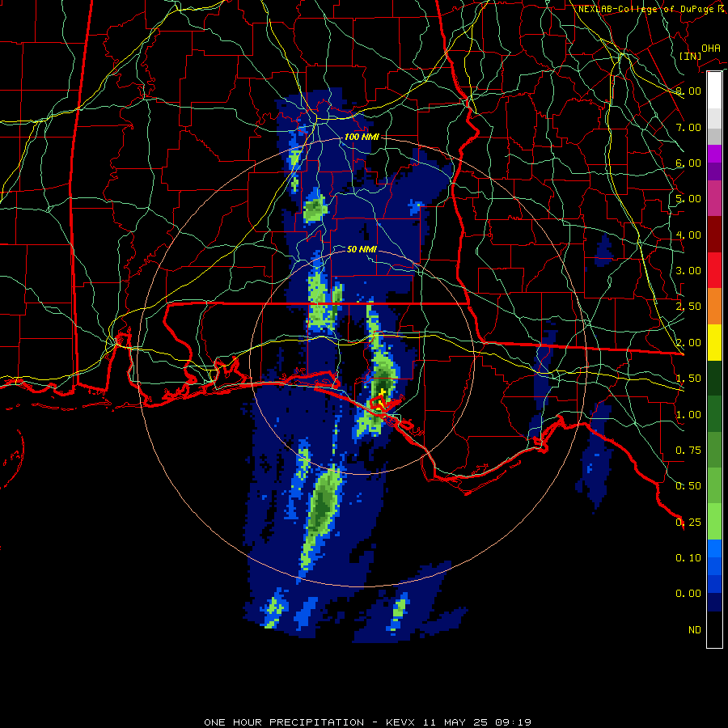
Task: Click the '2.50' legend value
Action: click(x=688, y=307)
